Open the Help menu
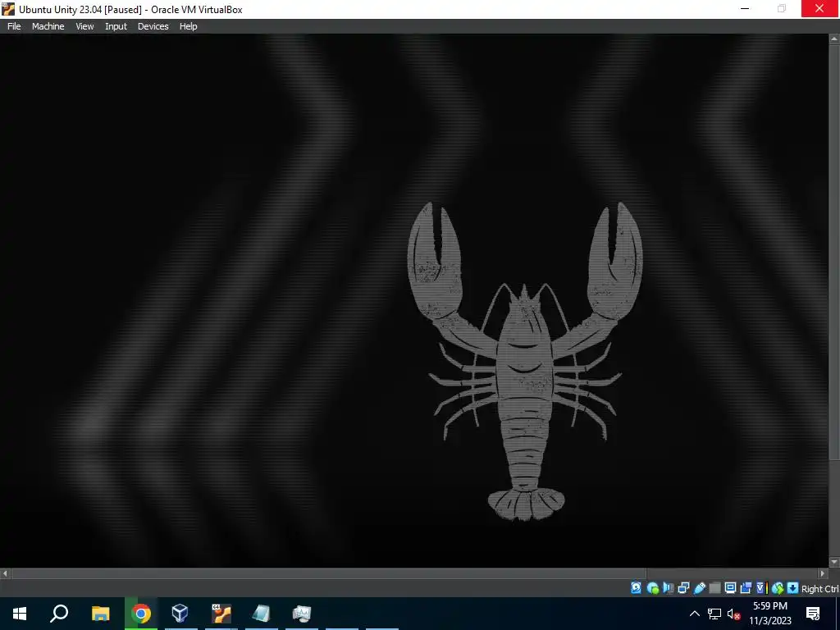The width and height of the screenshot is (840, 630). (188, 26)
